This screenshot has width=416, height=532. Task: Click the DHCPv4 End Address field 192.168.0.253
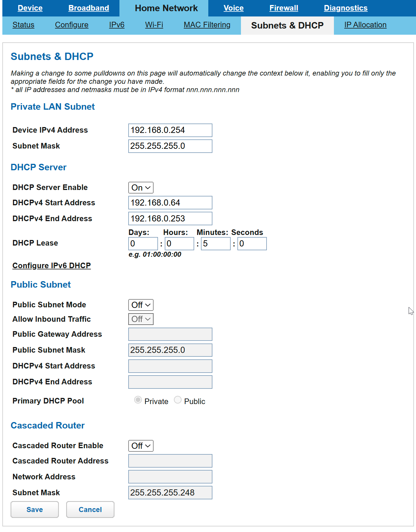coord(170,219)
